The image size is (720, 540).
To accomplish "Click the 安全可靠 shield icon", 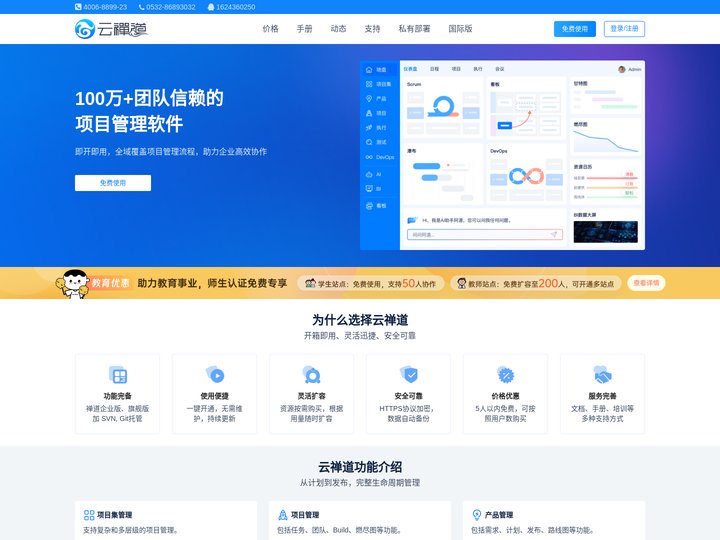I will [x=409, y=375].
